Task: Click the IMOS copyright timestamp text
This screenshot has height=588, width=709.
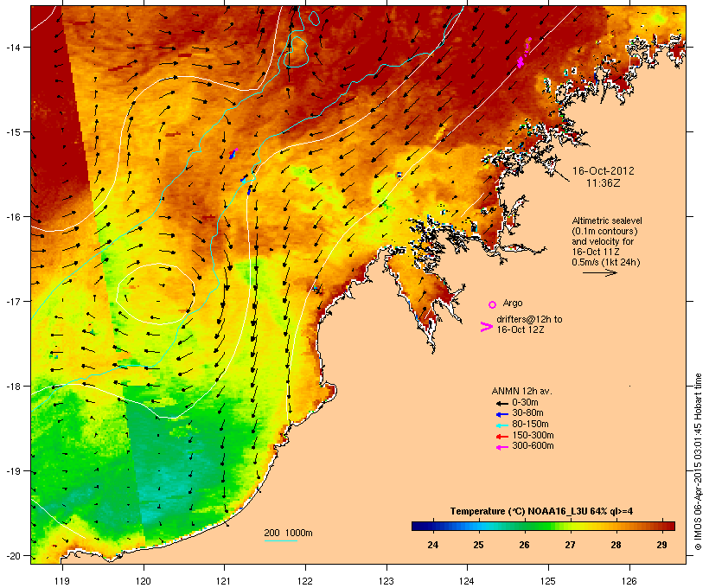Action: pos(698,462)
